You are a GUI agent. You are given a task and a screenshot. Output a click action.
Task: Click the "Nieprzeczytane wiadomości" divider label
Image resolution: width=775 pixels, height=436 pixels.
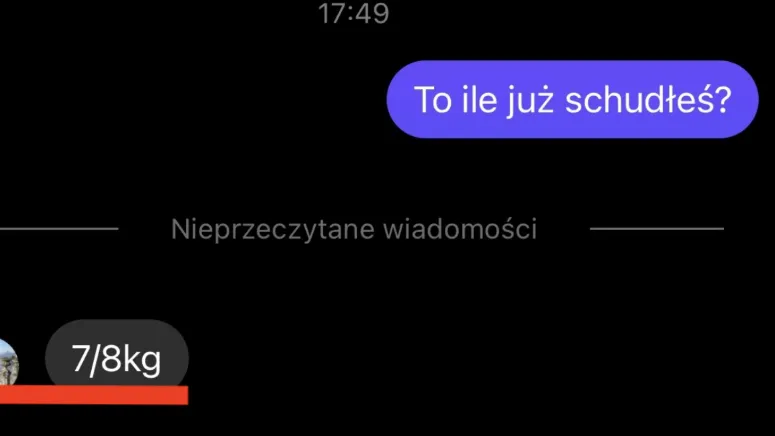tap(354, 229)
